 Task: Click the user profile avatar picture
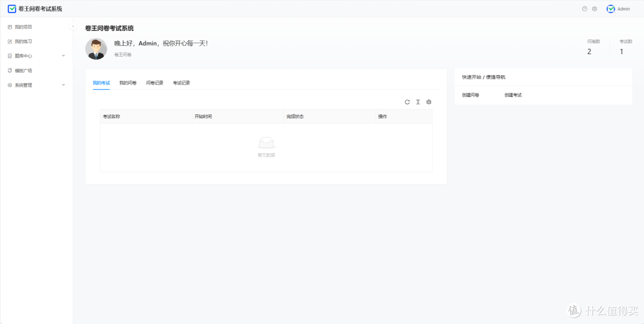(96, 49)
